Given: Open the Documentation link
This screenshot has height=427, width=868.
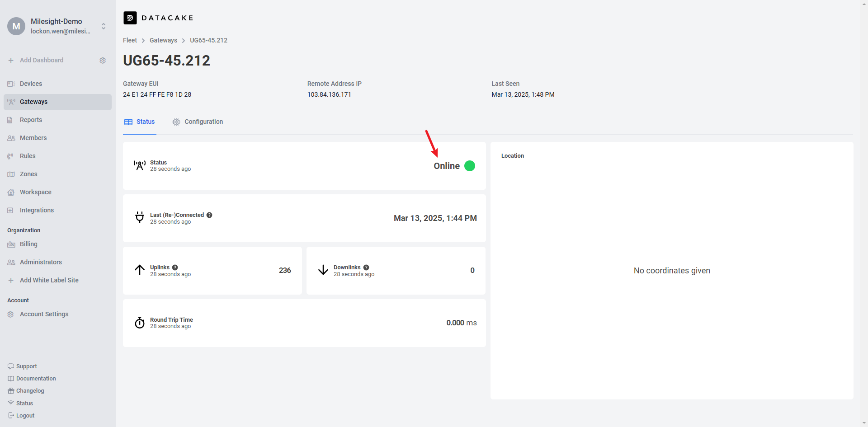Looking at the screenshot, I should 32,379.
